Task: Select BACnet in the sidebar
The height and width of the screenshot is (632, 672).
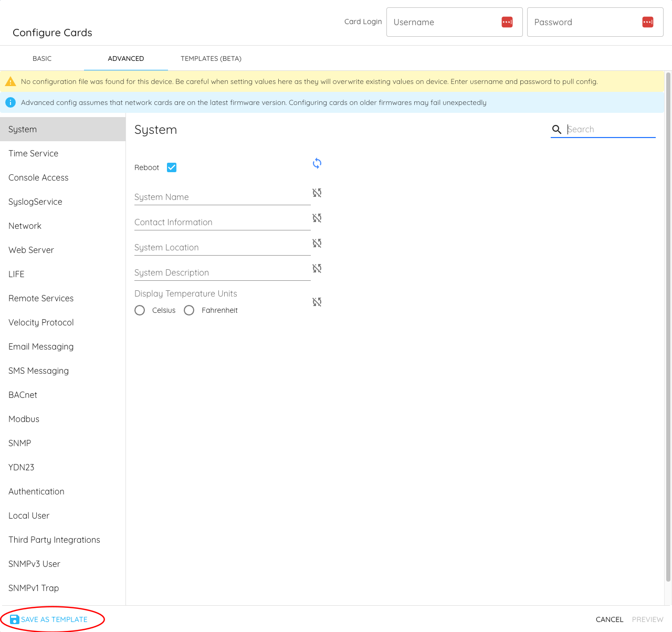Action: (63, 395)
